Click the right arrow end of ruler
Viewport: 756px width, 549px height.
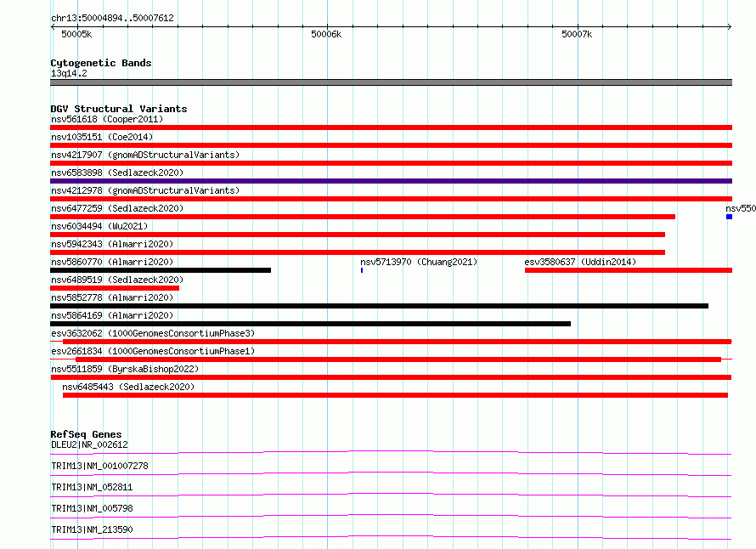click(729, 27)
